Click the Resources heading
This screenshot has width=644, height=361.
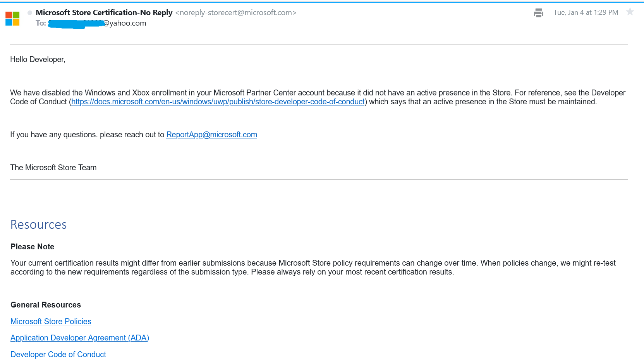pyautogui.click(x=38, y=225)
